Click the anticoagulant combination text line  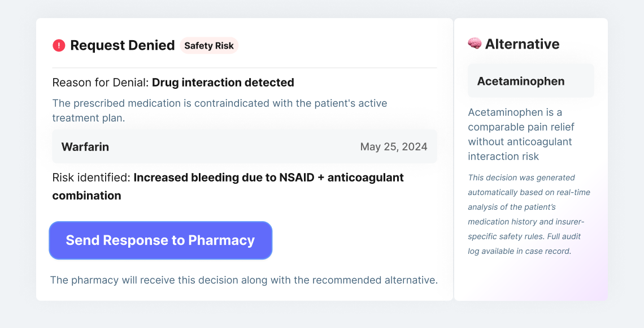(86, 196)
